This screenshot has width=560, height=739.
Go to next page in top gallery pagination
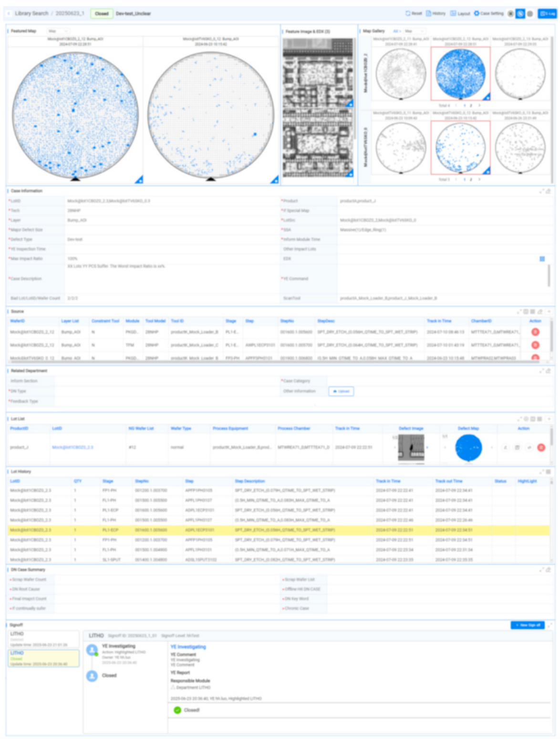coord(479,106)
